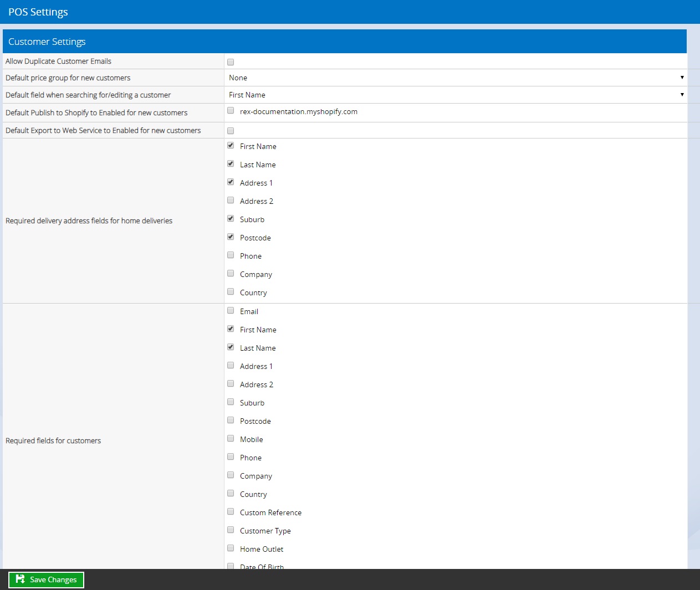
Task: Uncheck Suburb in delivery address fields
Action: (231, 219)
